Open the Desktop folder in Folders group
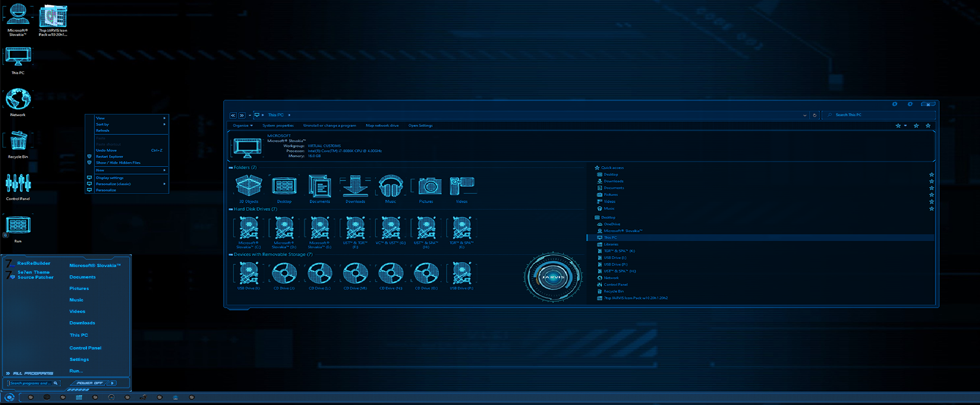Image resolution: width=980 pixels, height=405 pixels. click(284, 186)
